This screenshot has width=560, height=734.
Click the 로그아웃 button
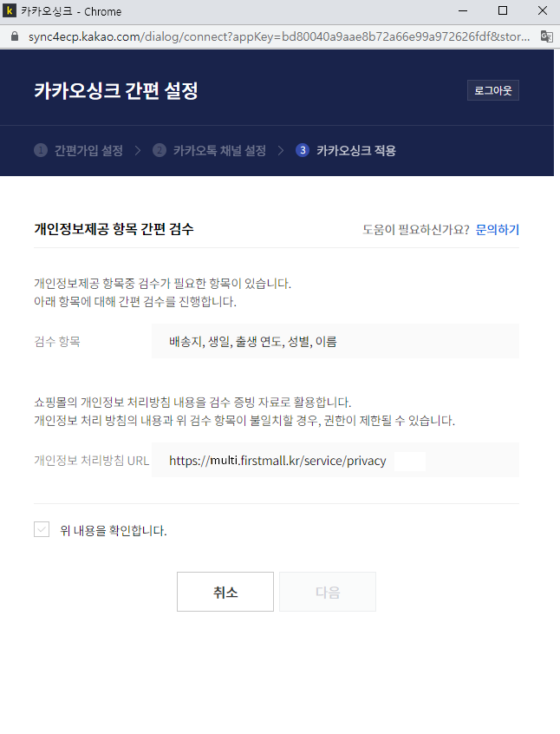coord(493,90)
